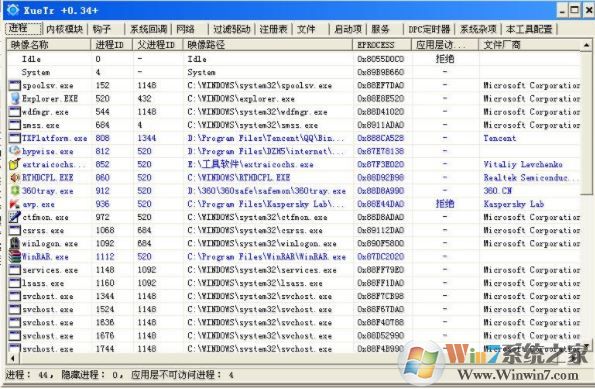The image size is (595, 389).
Task: Click the TXPlatform.exe process icon
Action: click(15, 138)
